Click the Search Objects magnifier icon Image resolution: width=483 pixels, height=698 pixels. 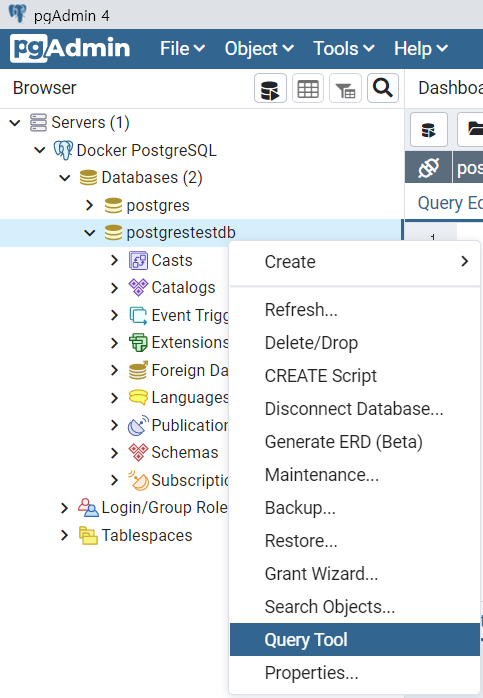[x=382, y=88]
